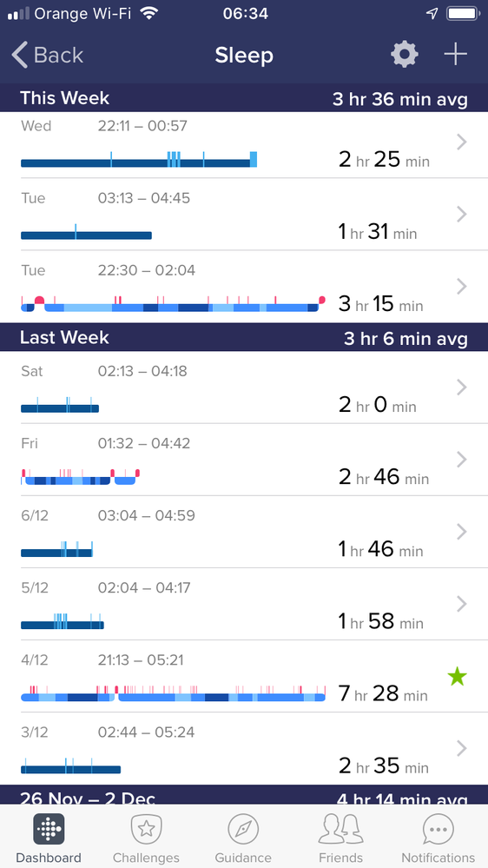Tap the This Week section header

(x=244, y=98)
